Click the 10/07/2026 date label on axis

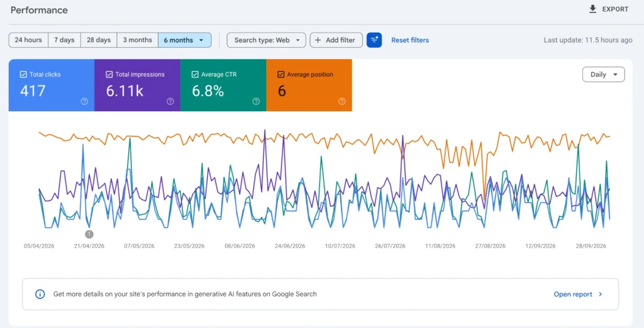click(340, 246)
